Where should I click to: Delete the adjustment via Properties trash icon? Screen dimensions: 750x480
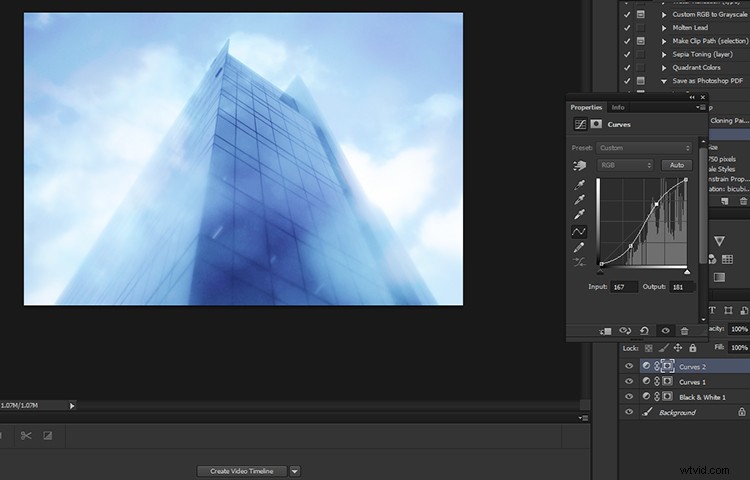(684, 331)
